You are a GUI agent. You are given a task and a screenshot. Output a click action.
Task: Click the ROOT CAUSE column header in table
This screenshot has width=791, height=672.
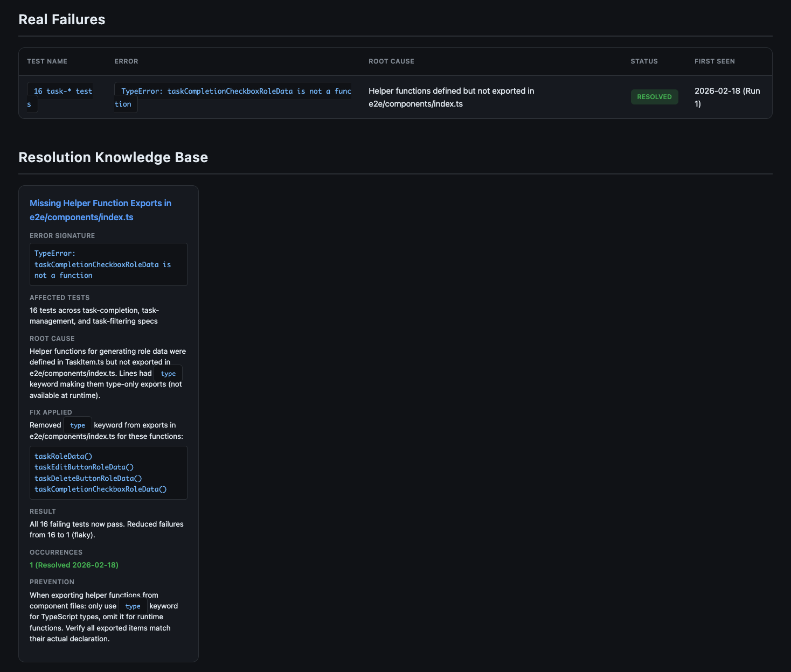click(x=391, y=61)
